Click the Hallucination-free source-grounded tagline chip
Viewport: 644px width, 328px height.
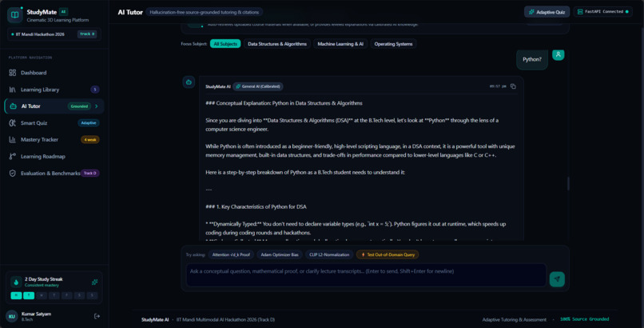pos(204,12)
